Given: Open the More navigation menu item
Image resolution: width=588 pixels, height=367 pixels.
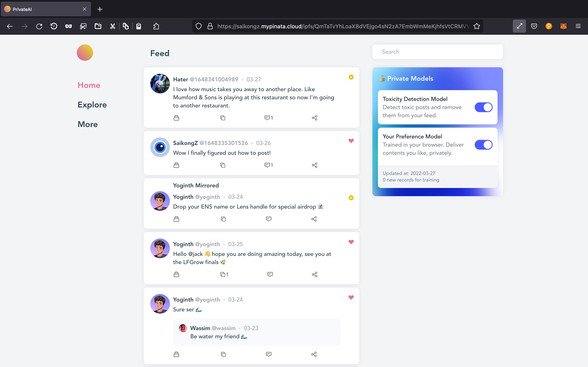Looking at the screenshot, I should (x=87, y=124).
